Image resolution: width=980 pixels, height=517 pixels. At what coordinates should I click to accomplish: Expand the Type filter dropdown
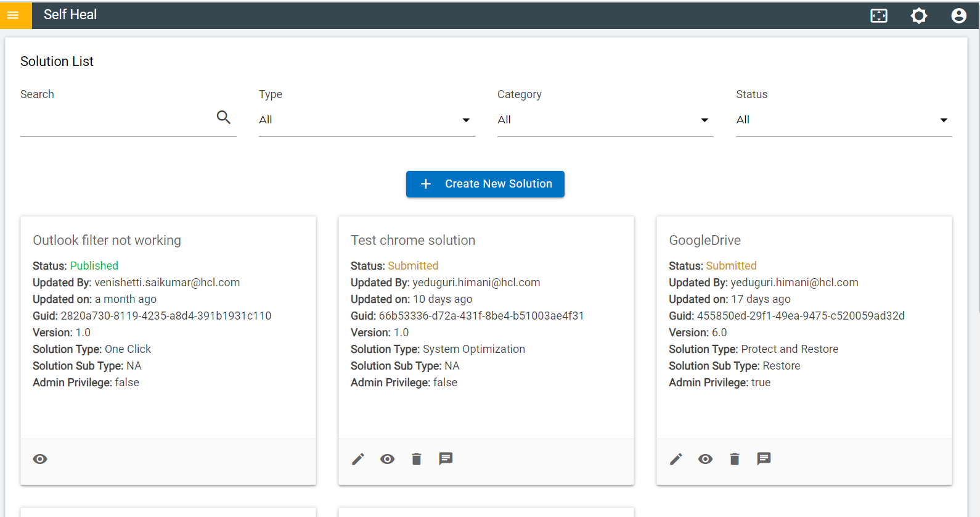click(x=367, y=120)
